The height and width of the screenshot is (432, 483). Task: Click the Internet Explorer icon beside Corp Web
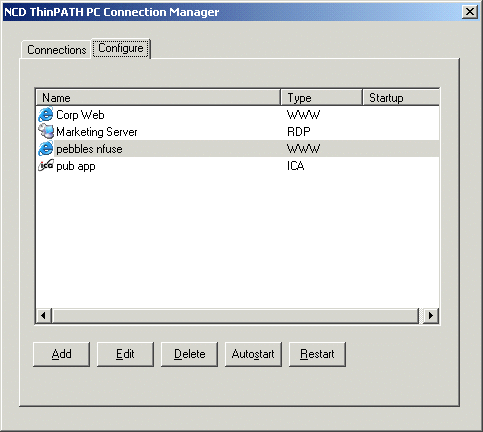46,115
